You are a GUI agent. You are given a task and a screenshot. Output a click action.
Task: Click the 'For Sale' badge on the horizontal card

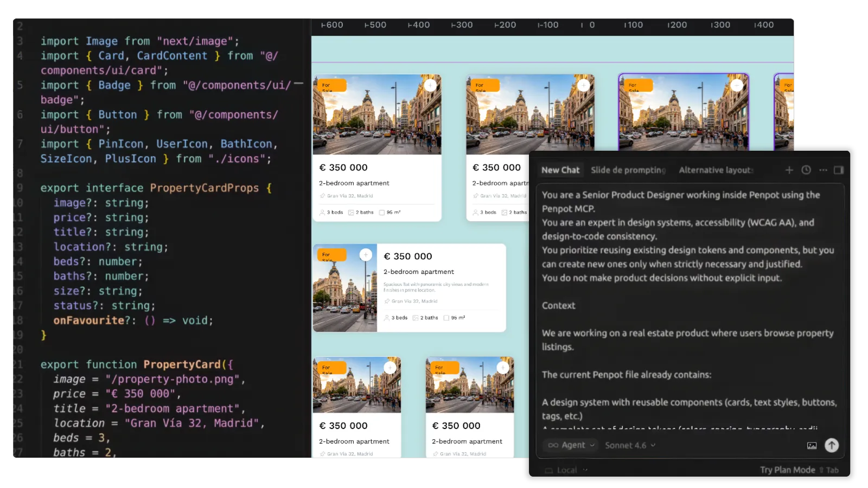coord(331,255)
